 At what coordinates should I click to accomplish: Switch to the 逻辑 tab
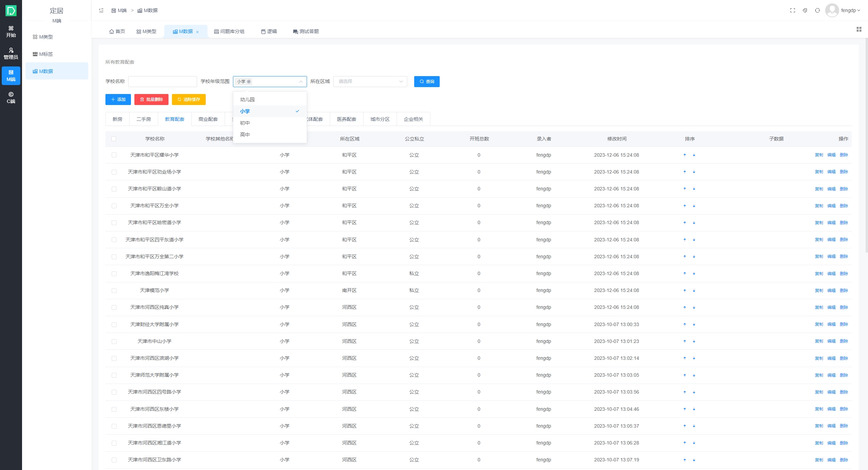point(269,31)
